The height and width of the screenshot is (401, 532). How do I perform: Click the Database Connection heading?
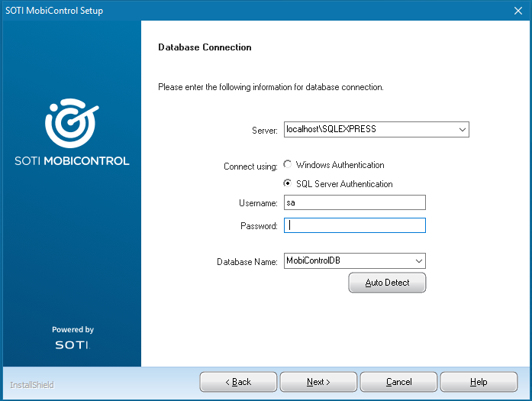pos(205,47)
